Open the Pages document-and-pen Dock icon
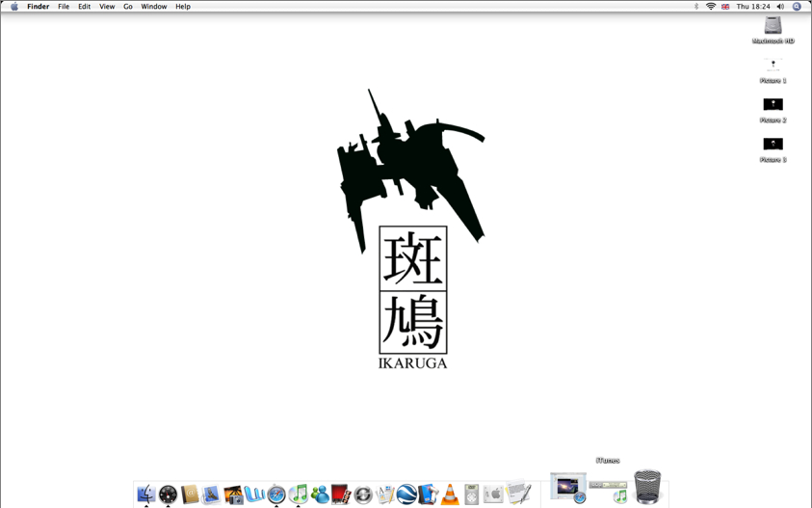The image size is (812, 508). [384, 495]
